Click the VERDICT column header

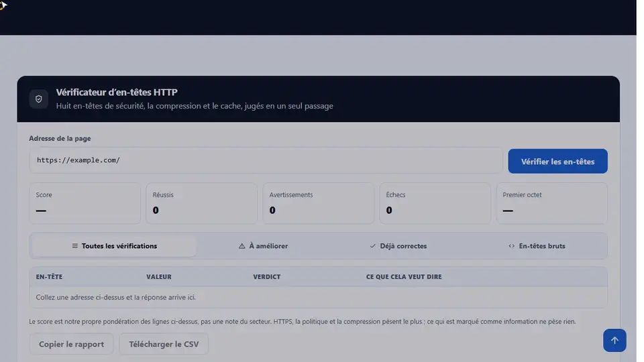(x=267, y=277)
